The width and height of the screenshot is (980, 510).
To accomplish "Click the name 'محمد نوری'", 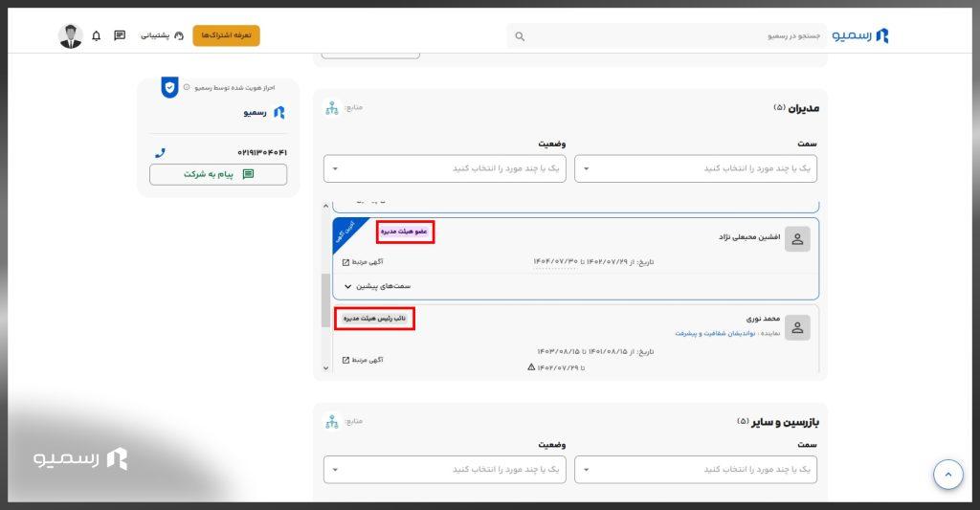I will click(763, 319).
